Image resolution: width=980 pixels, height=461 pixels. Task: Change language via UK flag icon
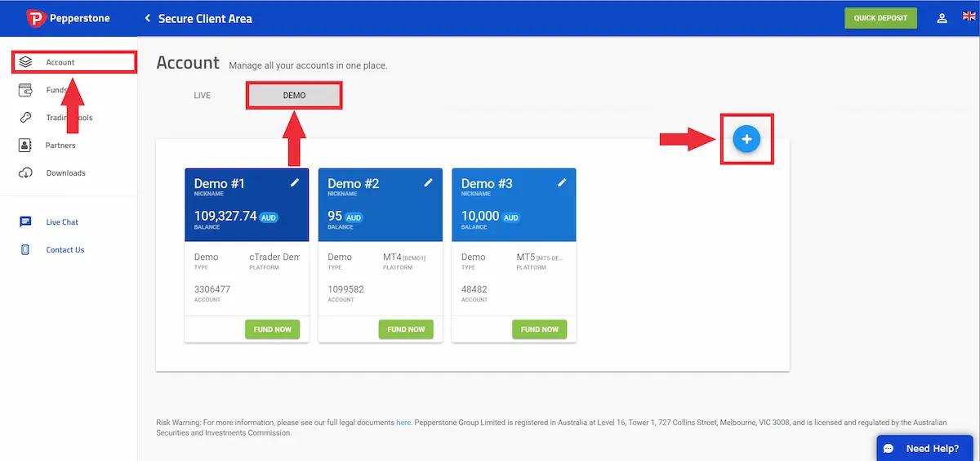[970, 18]
